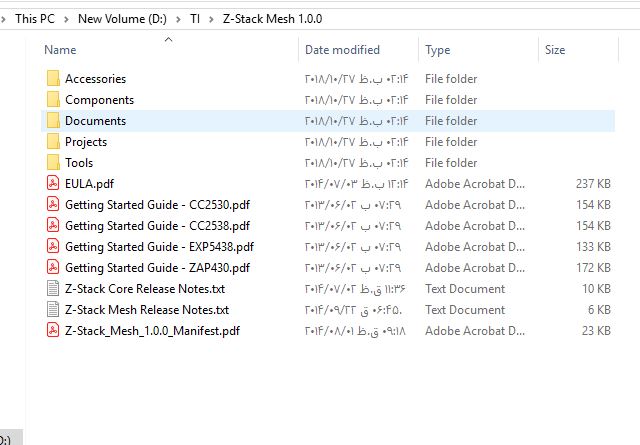The image size is (640, 445).
Task: Expand the chevron after TI breadcrumb
Action: (x=211, y=19)
